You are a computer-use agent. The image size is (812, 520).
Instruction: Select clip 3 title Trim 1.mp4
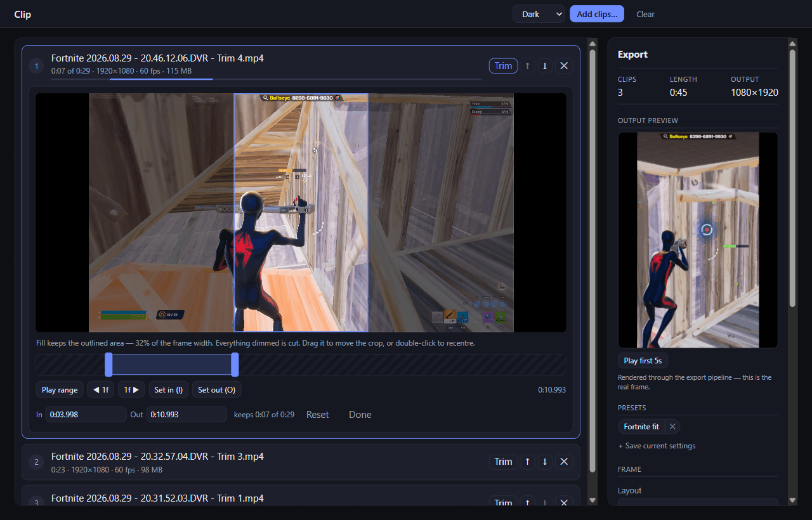[157, 498]
